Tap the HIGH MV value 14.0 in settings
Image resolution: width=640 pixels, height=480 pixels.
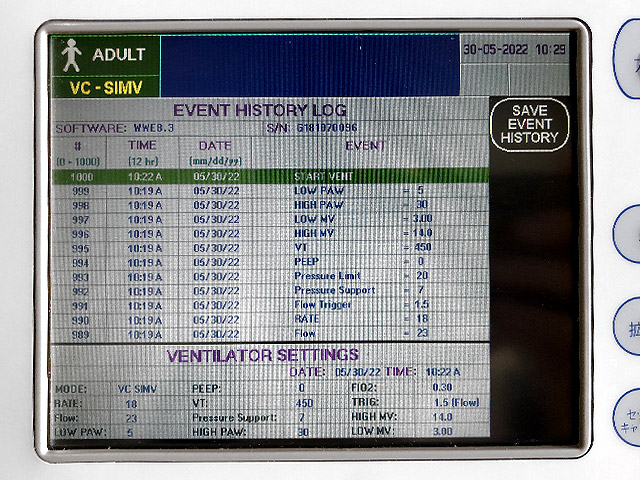(x=442, y=417)
